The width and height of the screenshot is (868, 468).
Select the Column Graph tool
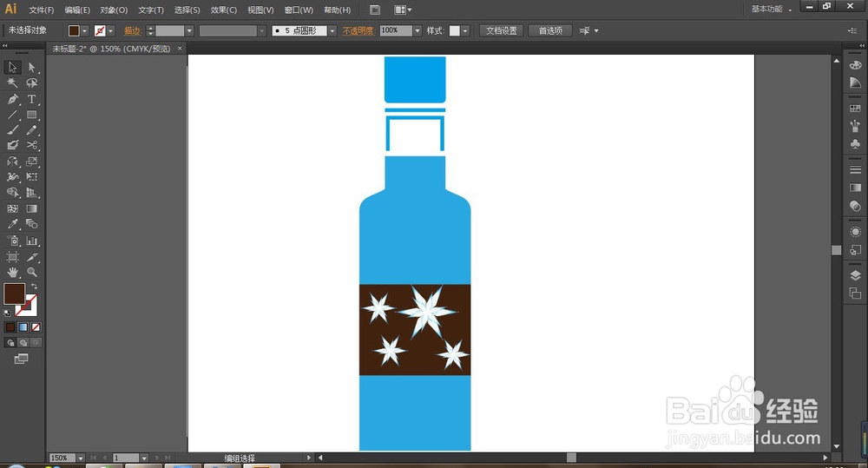pyautogui.click(x=31, y=241)
